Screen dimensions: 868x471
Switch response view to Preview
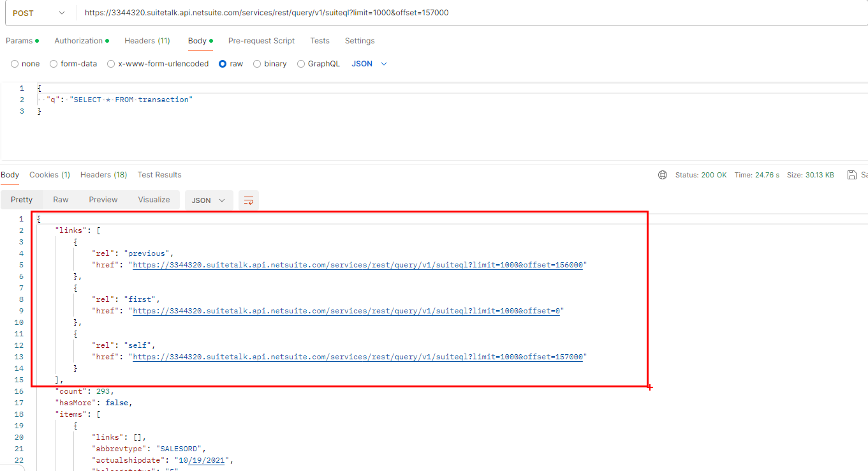[x=103, y=200]
